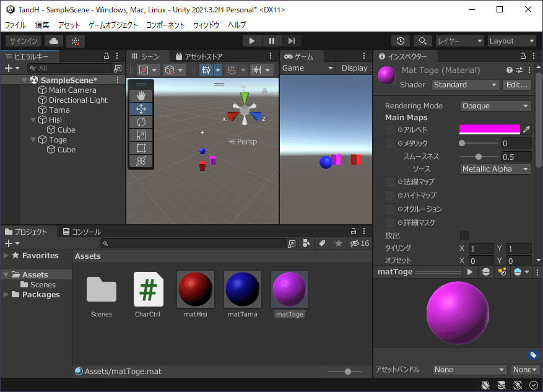Select the Hand tool in Scene view
Image resolution: width=543 pixels, height=392 pixels.
[x=141, y=96]
